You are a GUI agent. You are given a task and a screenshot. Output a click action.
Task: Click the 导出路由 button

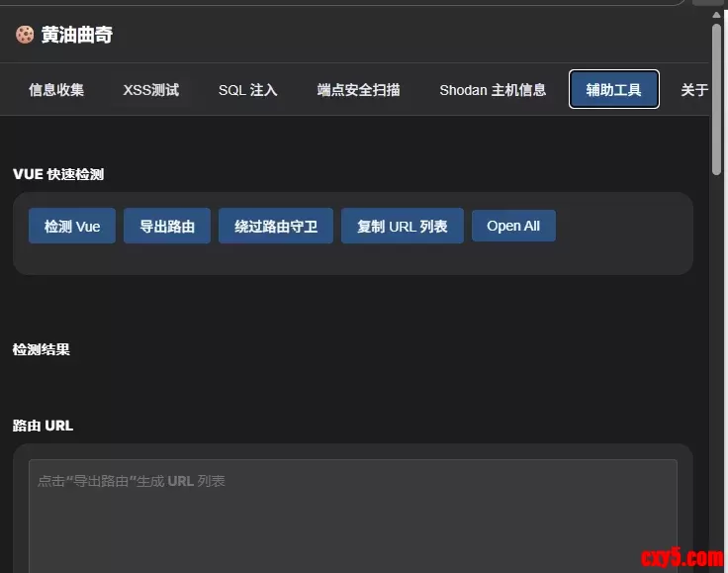(x=167, y=227)
